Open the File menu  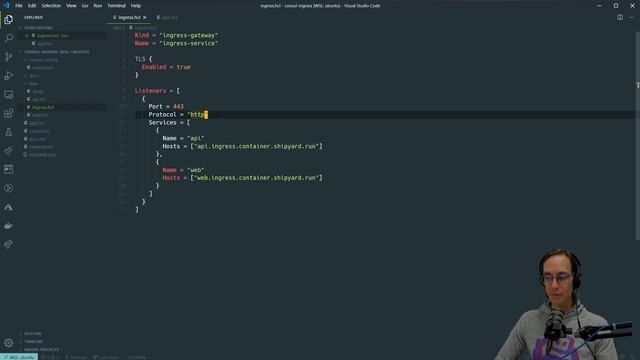click(x=19, y=6)
